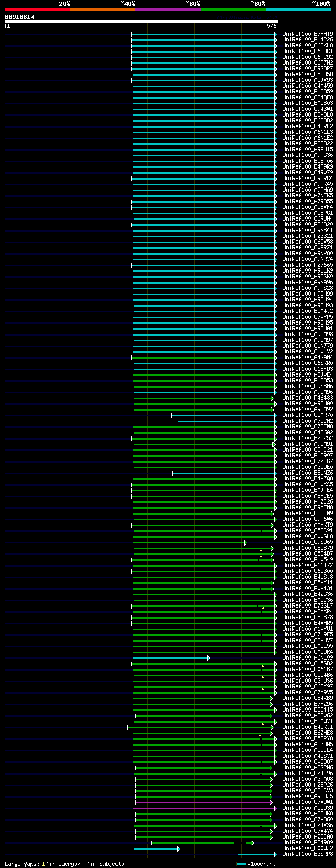Select the label UniRef100_P13907
This screenshot has width=336, height=868.
coord(308,455)
